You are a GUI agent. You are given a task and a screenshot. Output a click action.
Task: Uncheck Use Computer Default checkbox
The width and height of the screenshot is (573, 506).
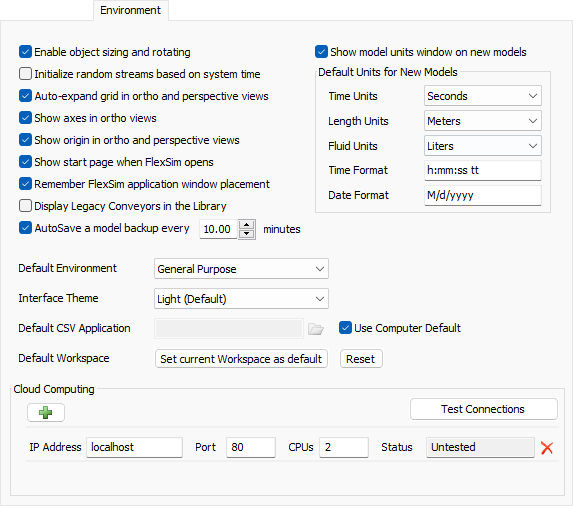click(x=345, y=328)
